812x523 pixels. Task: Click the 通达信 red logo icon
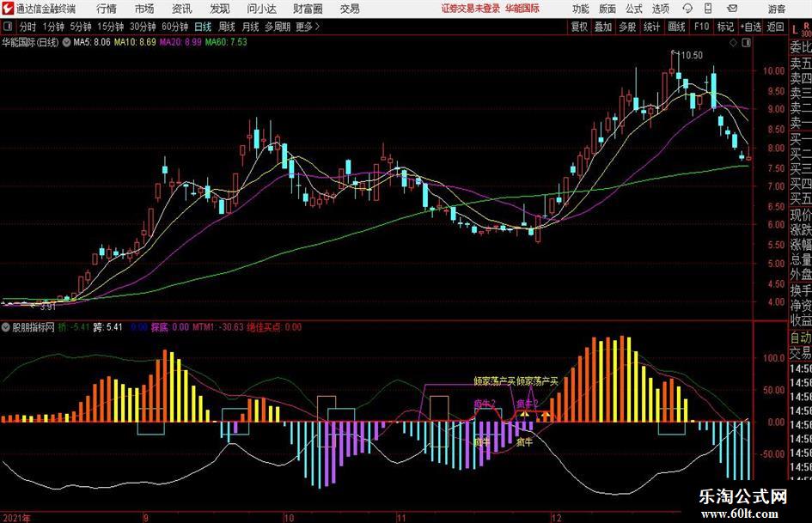pos(8,9)
